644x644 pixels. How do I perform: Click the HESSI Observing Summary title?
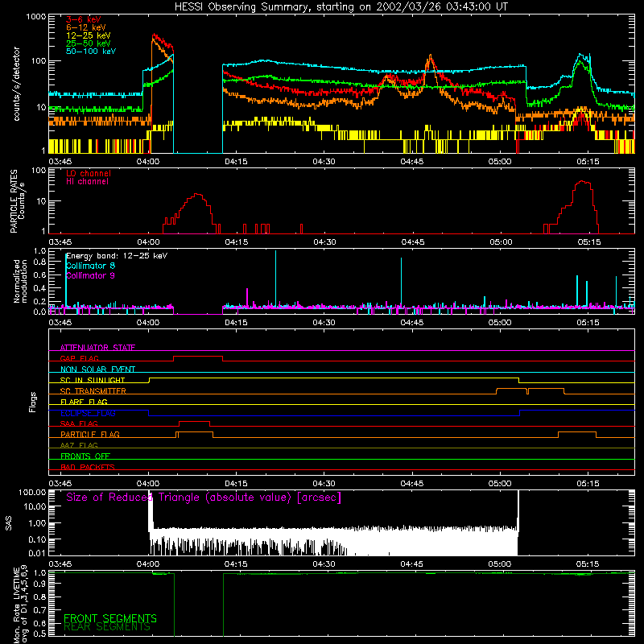click(x=341, y=6)
